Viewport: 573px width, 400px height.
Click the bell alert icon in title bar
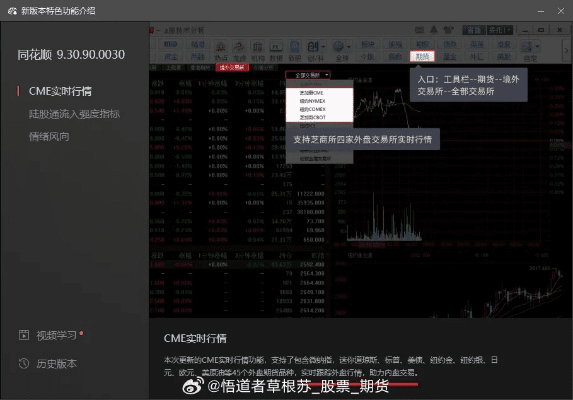(434, 30)
